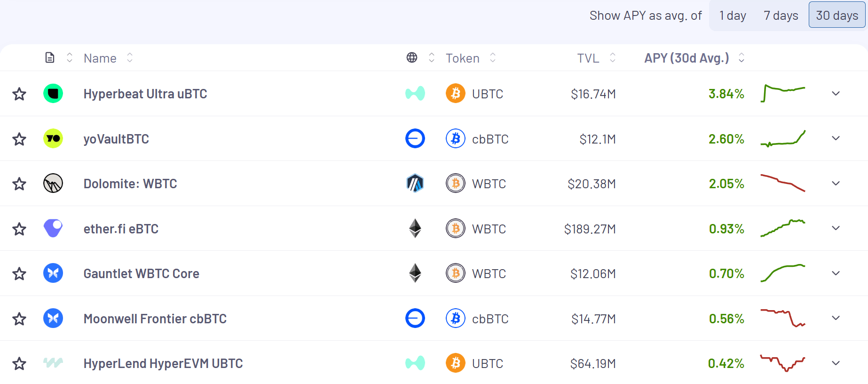
Task: Star the Dolomite: WBTC vault
Action: tap(19, 184)
